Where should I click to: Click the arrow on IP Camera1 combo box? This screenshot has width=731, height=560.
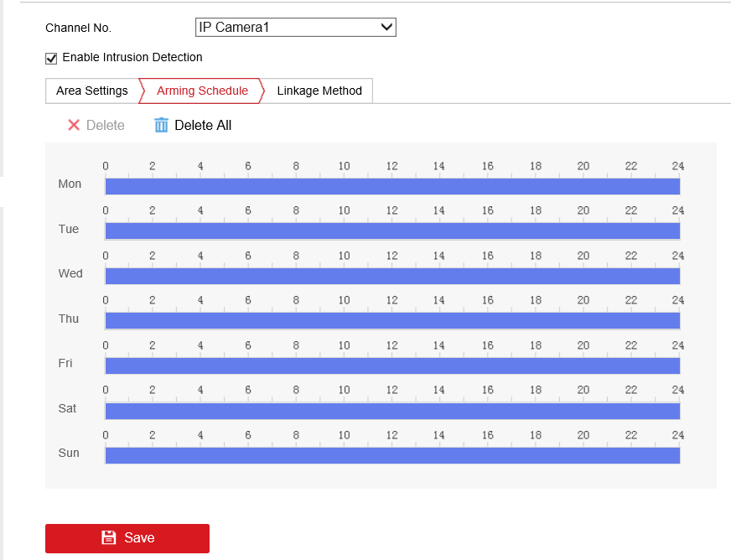386,27
